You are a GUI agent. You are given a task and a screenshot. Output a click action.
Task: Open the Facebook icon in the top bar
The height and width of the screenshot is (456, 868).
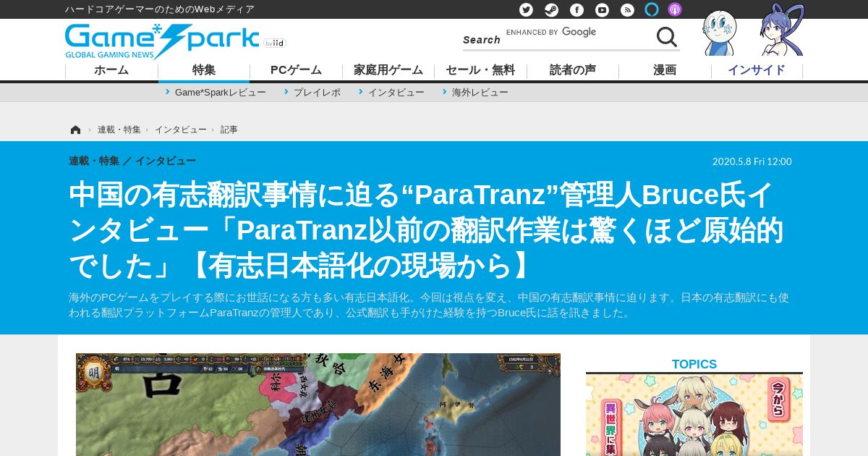576,9
